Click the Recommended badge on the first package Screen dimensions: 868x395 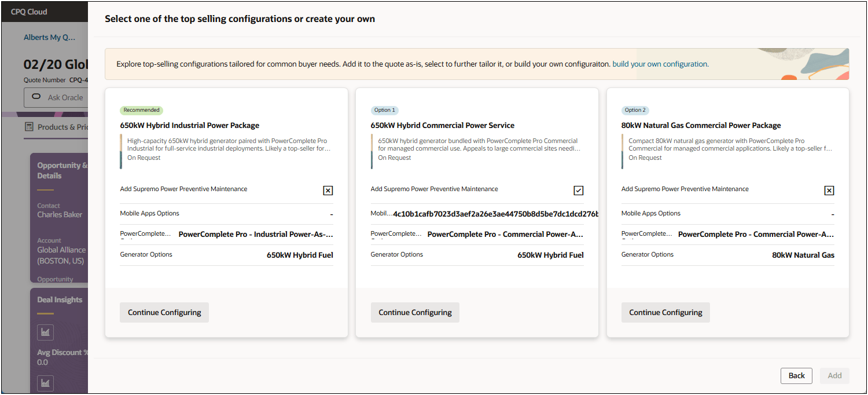[141, 110]
